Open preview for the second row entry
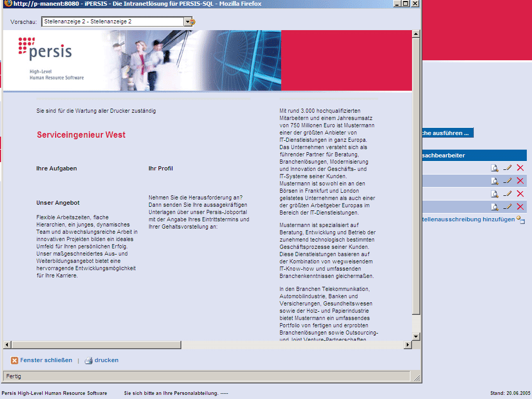The image size is (532, 399). tap(495, 181)
